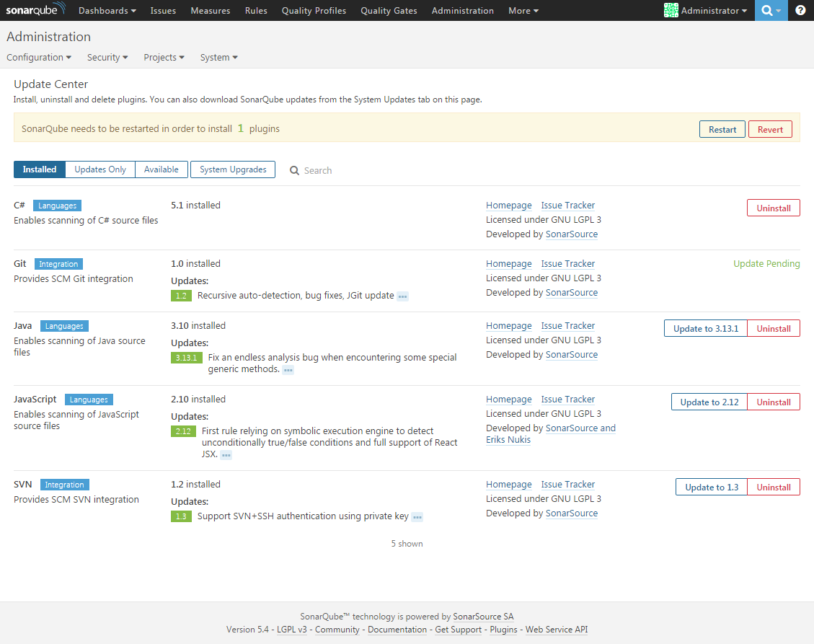Click the SonarQube logo
The image size is (814, 644).
point(35,10)
